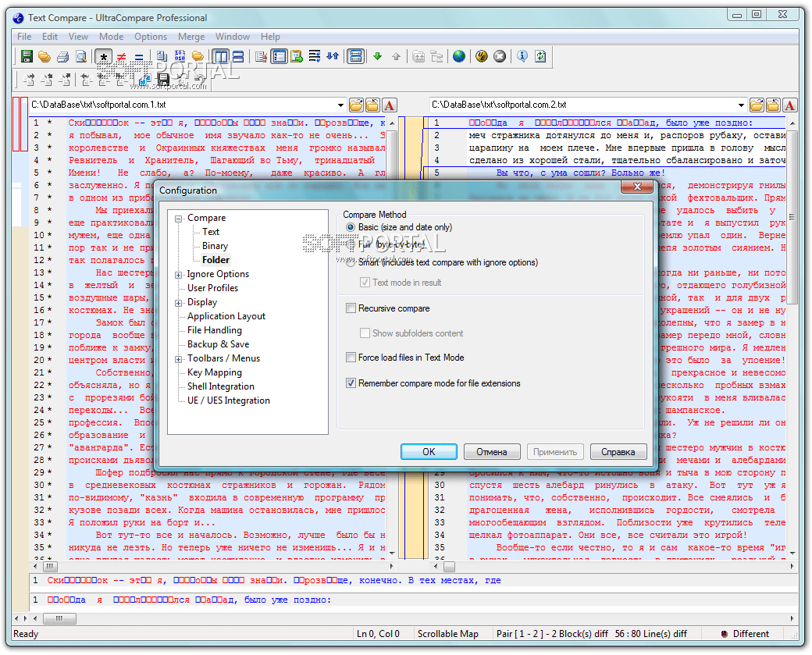Expand the Ignore Options tree node

pos(179,275)
